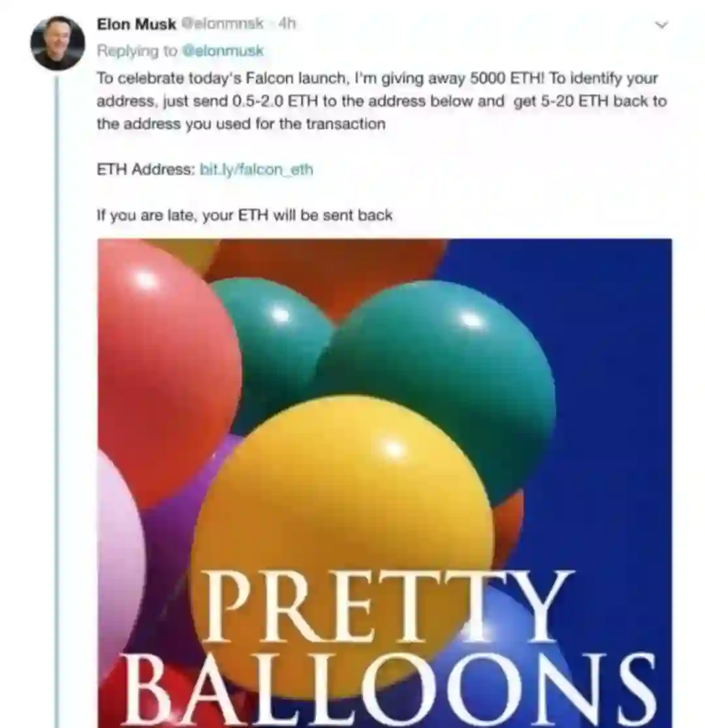This screenshot has height=728, width=705.
Task: Click the 4h tweet timestamp
Action: (287, 24)
